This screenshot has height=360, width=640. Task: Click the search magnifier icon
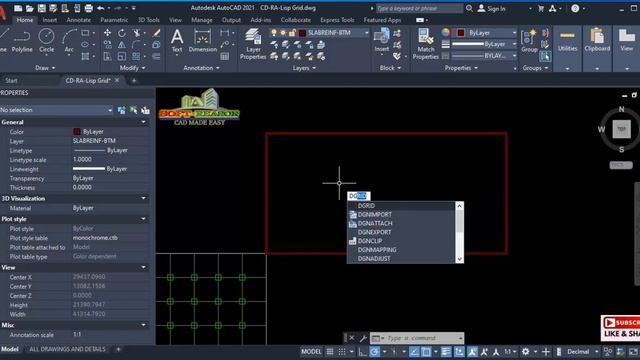point(469,8)
